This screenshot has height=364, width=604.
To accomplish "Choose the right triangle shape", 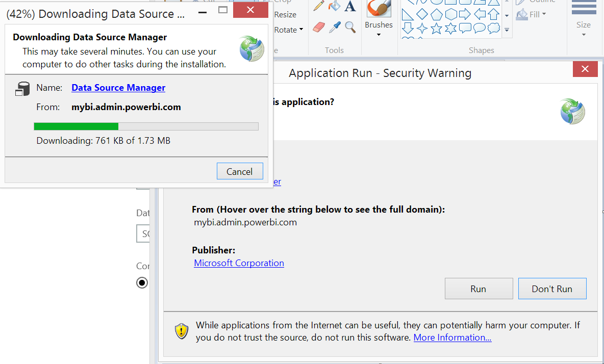I will pos(408,15).
